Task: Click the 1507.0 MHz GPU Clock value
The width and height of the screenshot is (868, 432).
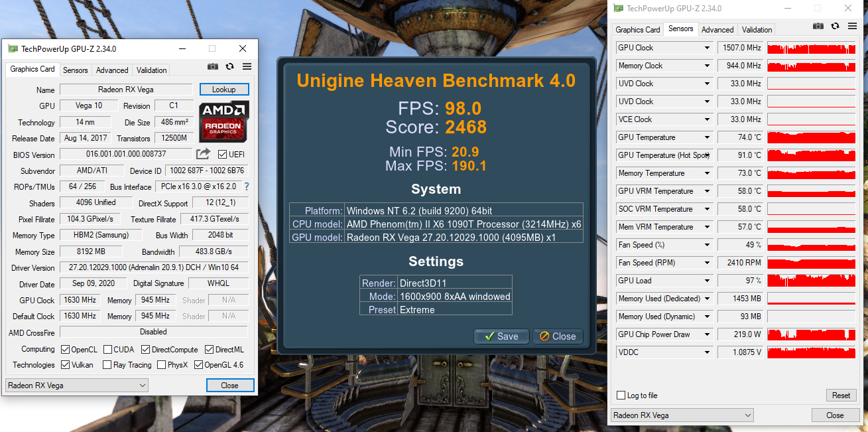Action: (741, 48)
